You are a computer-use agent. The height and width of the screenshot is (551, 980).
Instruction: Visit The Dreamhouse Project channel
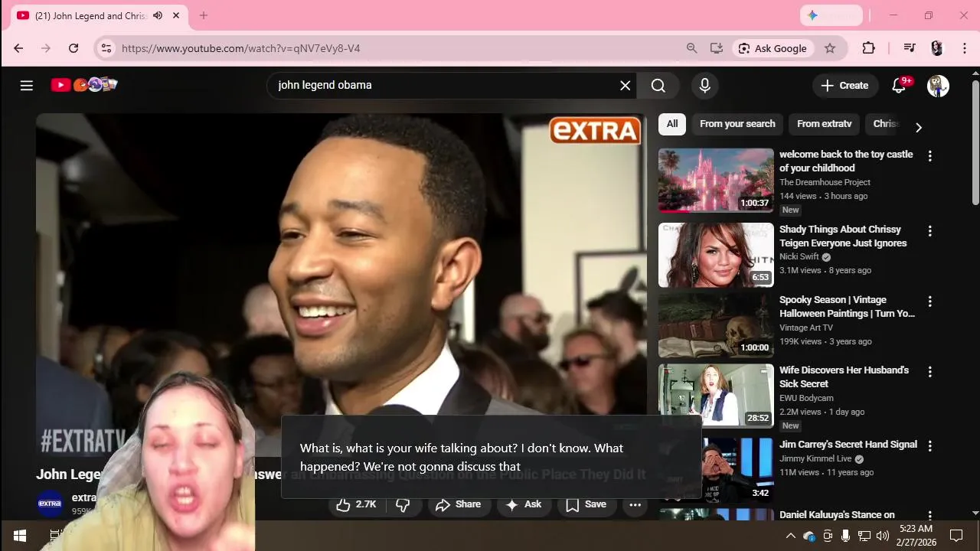[x=825, y=182]
